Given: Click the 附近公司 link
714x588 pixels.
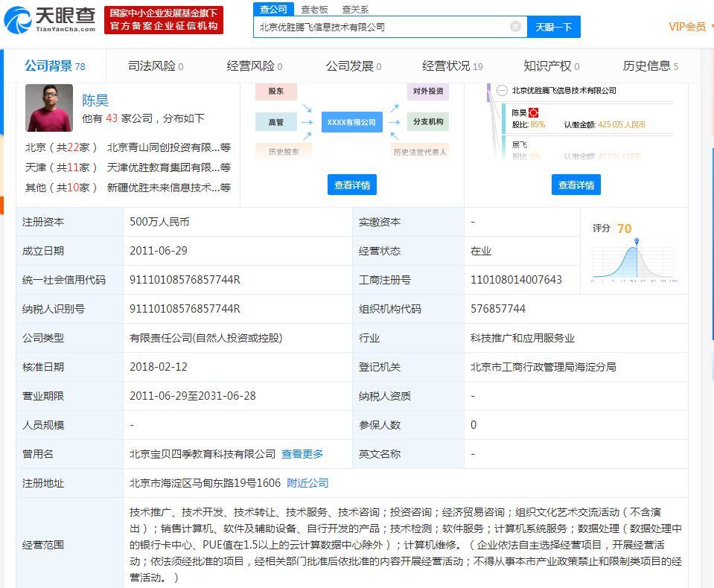Looking at the screenshot, I should tap(307, 483).
